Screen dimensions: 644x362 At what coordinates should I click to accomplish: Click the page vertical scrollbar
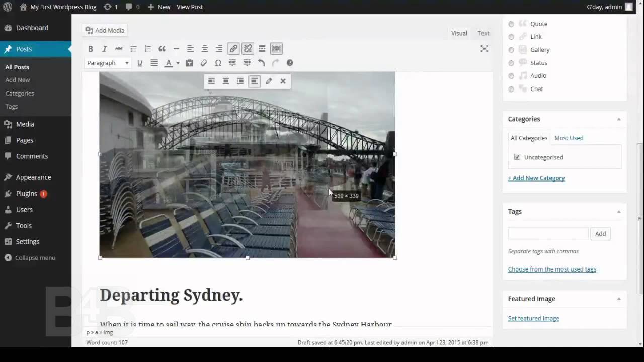point(640,219)
